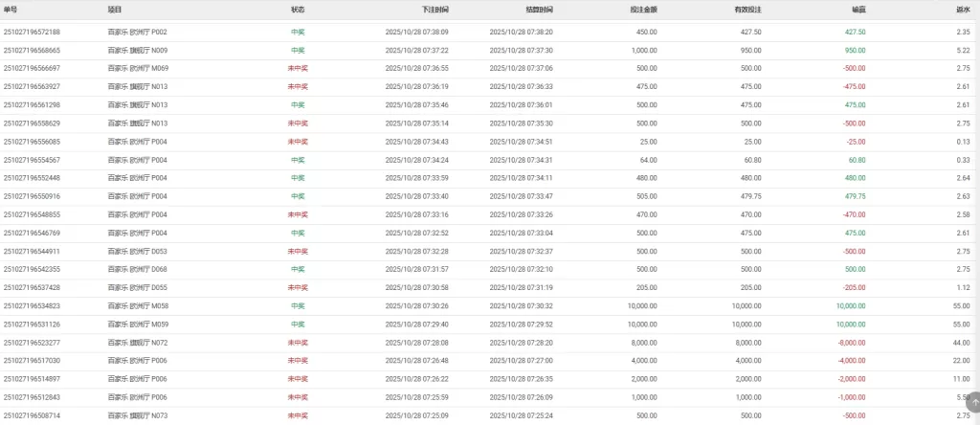Click the 项目 column header

(x=115, y=10)
